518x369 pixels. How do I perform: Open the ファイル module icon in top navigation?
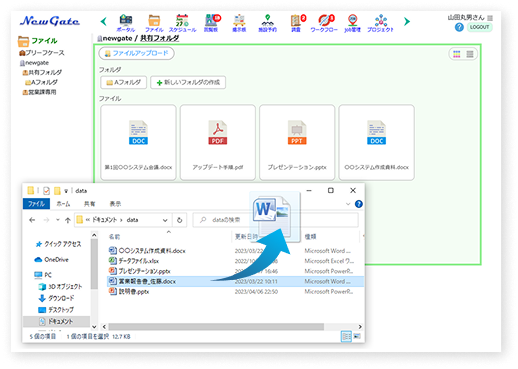(154, 23)
